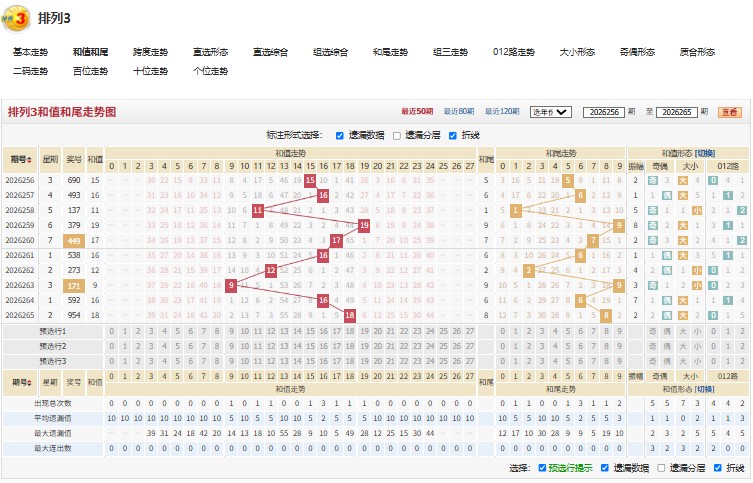Open the 质合形态 tab
The image size is (753, 483).
coord(697,52)
